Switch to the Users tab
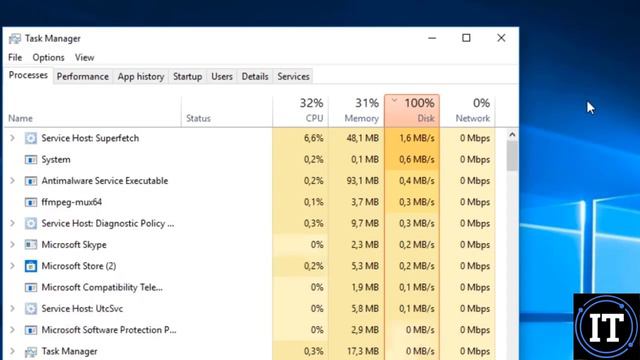This screenshot has width=640, height=360. pos(222,77)
